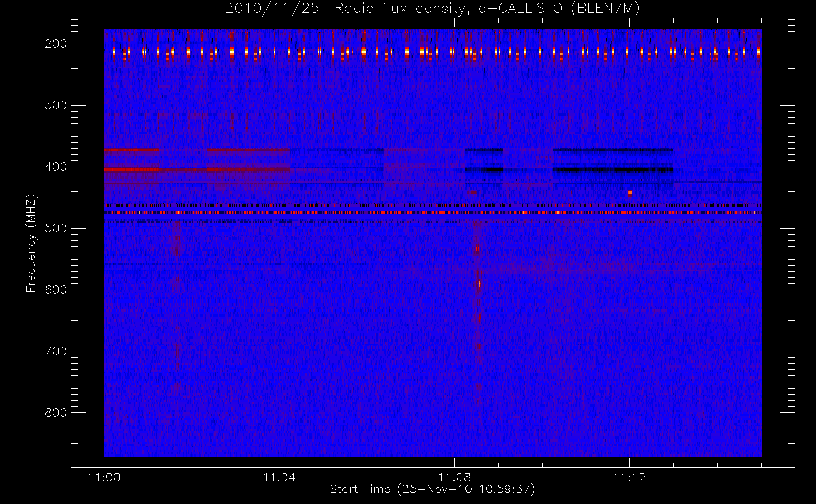Click the 200 frequency tick label

(x=56, y=44)
